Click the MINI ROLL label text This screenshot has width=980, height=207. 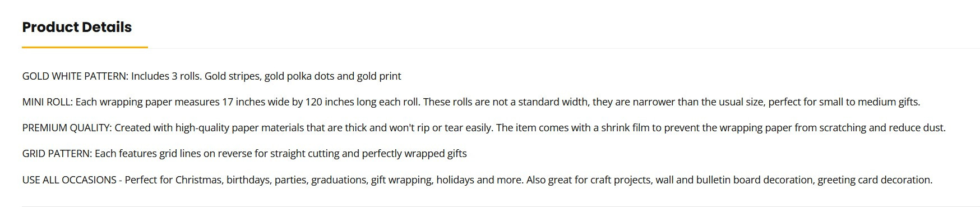point(48,102)
